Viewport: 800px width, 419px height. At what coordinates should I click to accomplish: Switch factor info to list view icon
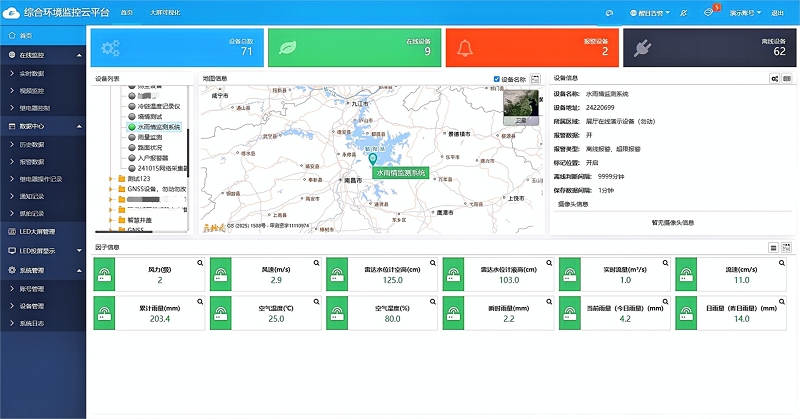[773, 247]
